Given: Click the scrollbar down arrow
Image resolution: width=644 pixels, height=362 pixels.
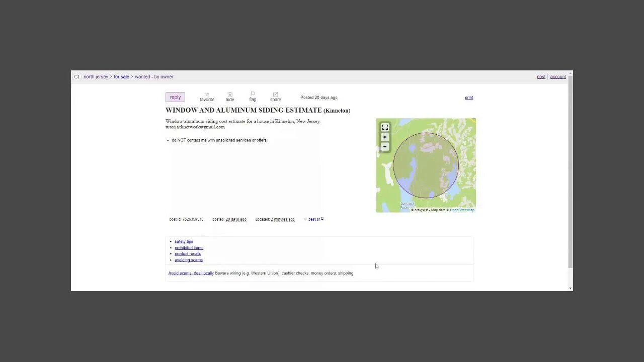Looking at the screenshot, I should point(570,288).
